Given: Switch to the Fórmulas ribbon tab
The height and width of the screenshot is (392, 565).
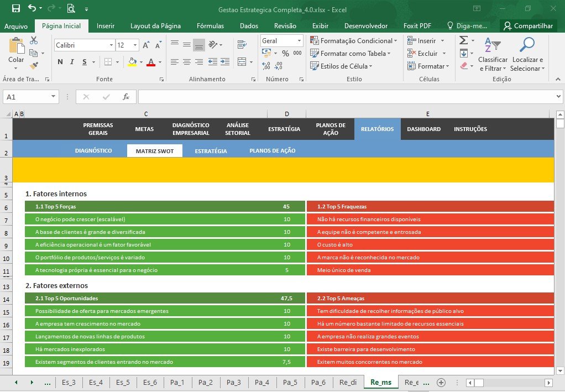Looking at the screenshot, I should coord(210,26).
